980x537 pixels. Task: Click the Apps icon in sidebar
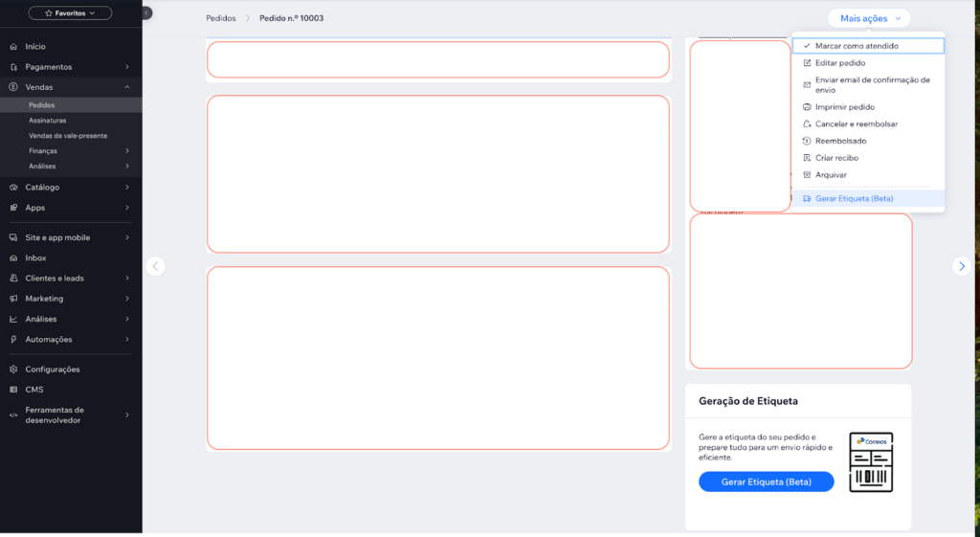click(13, 208)
